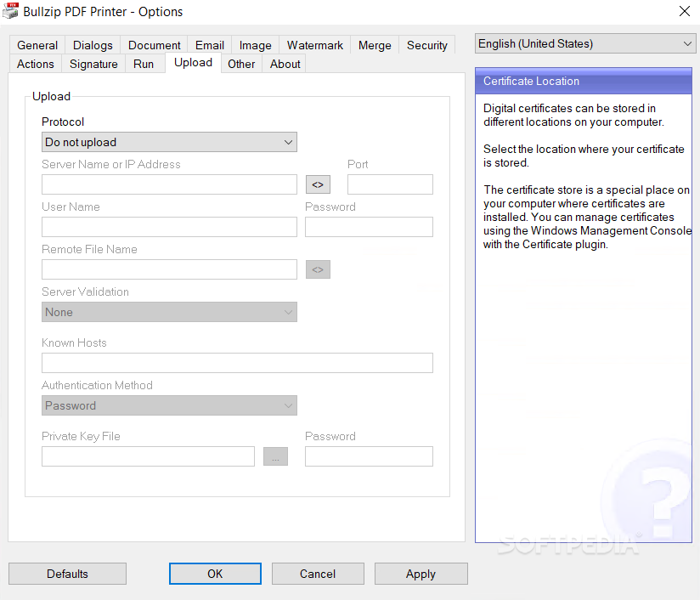This screenshot has height=600, width=700.
Task: Open the Security tab
Action: point(426,45)
